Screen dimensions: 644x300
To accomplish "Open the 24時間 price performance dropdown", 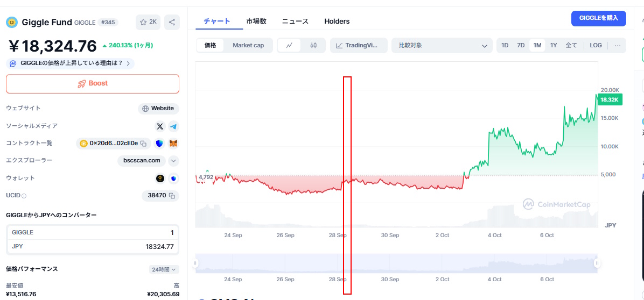I will click(x=164, y=269).
